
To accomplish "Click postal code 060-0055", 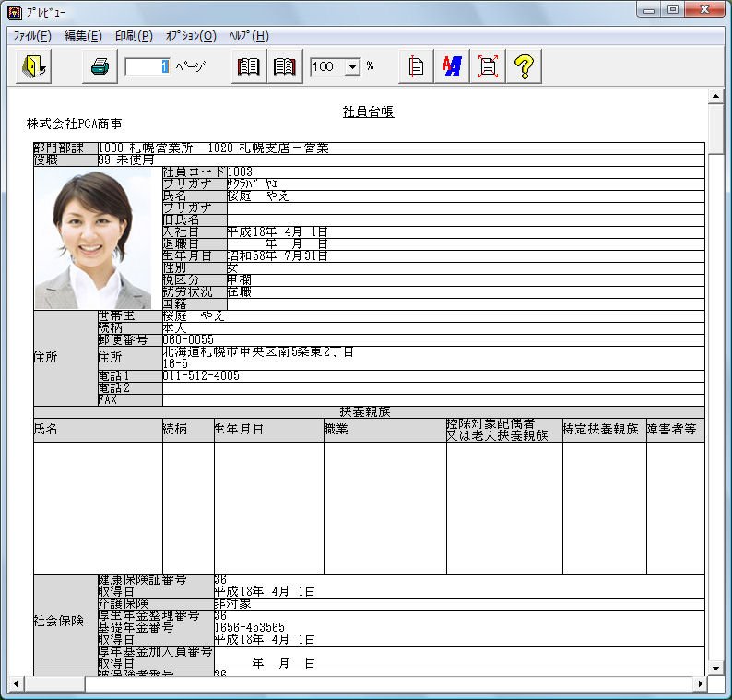I will coord(188,339).
